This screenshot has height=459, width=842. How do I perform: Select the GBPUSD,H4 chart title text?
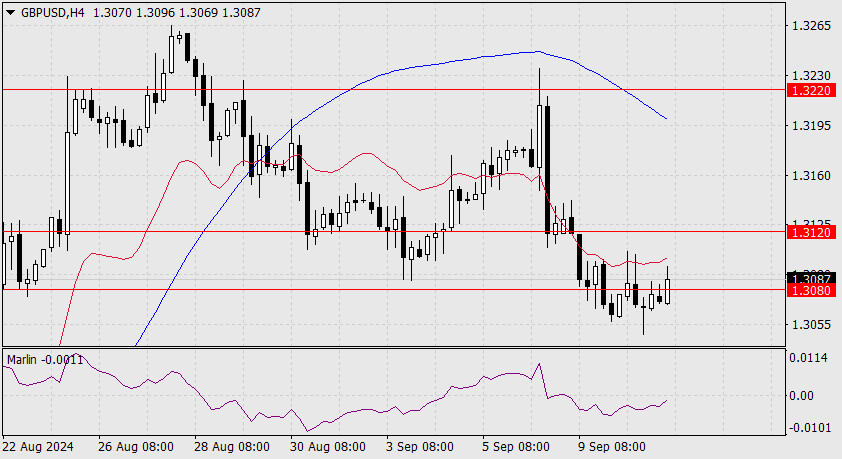pyautogui.click(x=53, y=12)
